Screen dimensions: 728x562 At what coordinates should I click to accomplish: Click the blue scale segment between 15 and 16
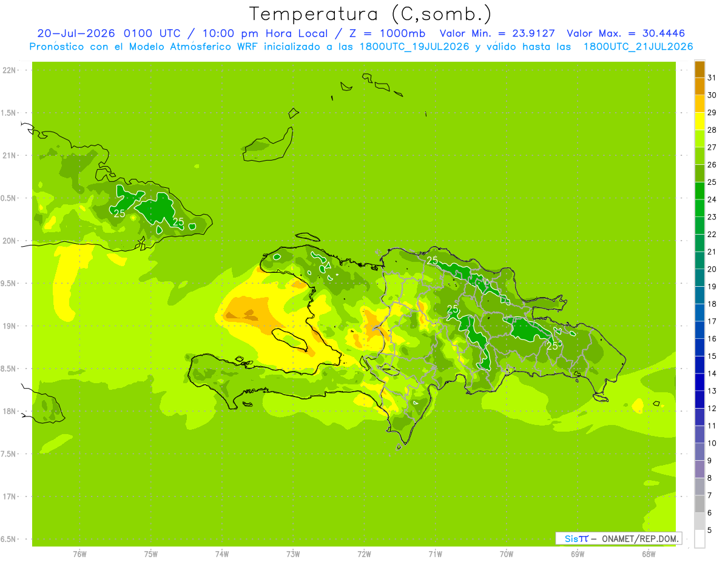(699, 347)
